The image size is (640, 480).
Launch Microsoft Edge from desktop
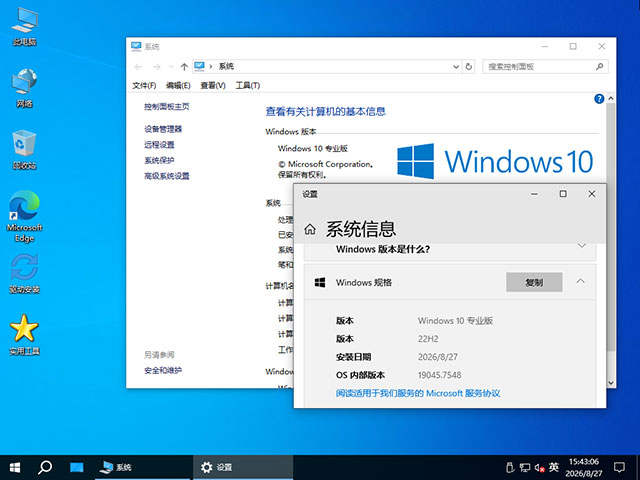click(x=24, y=216)
